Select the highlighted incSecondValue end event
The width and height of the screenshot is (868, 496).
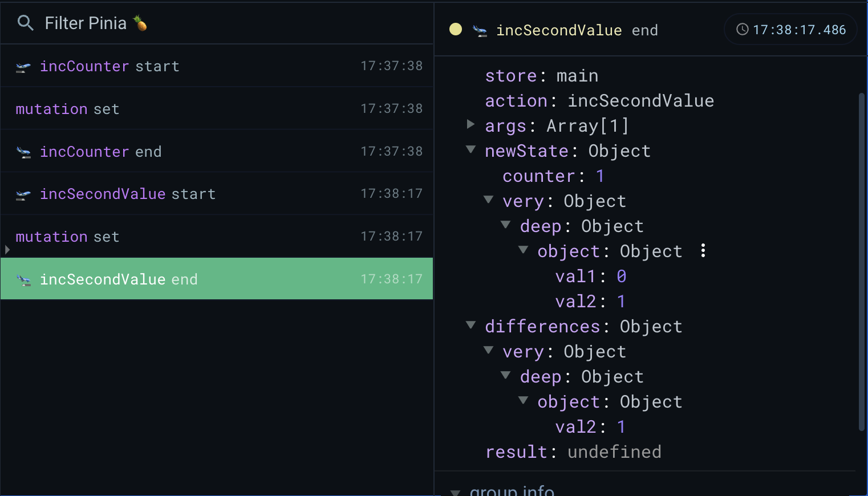(217, 279)
